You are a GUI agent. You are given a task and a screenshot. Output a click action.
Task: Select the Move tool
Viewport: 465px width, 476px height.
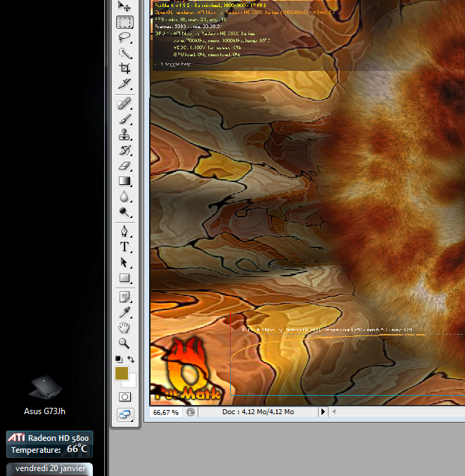click(125, 6)
